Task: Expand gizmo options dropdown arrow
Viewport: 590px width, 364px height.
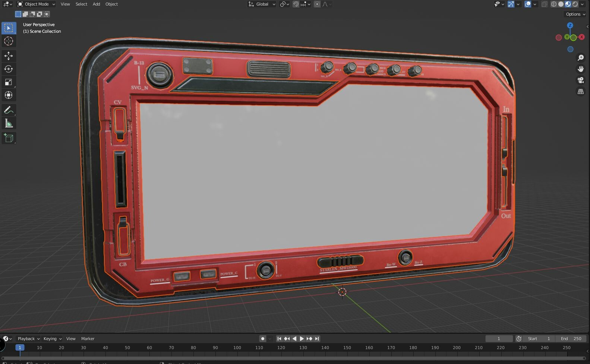Action: [x=518, y=4]
